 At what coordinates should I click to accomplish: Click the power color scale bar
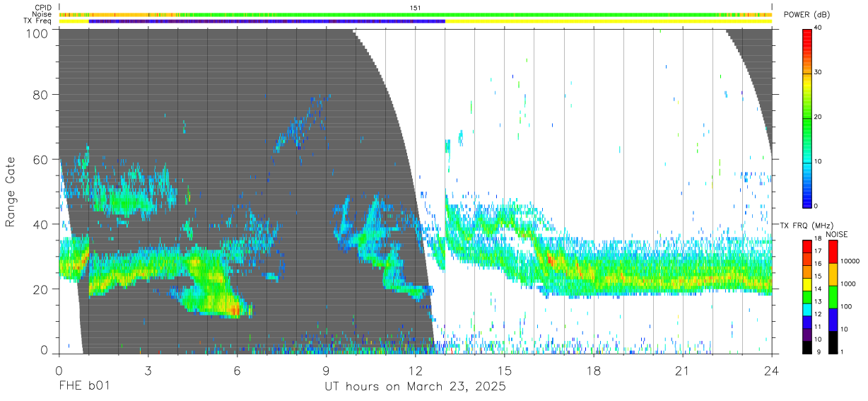807,117
